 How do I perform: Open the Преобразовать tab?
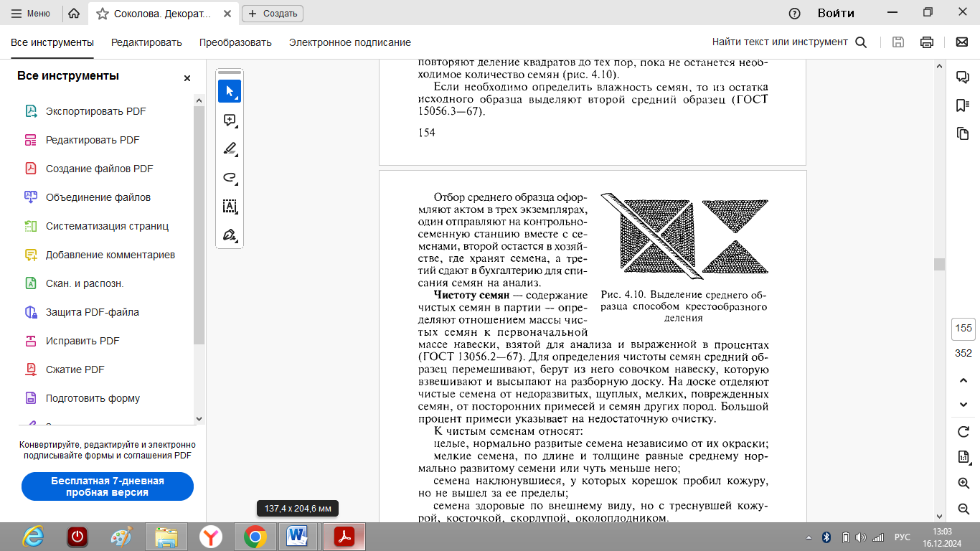pyautogui.click(x=235, y=42)
